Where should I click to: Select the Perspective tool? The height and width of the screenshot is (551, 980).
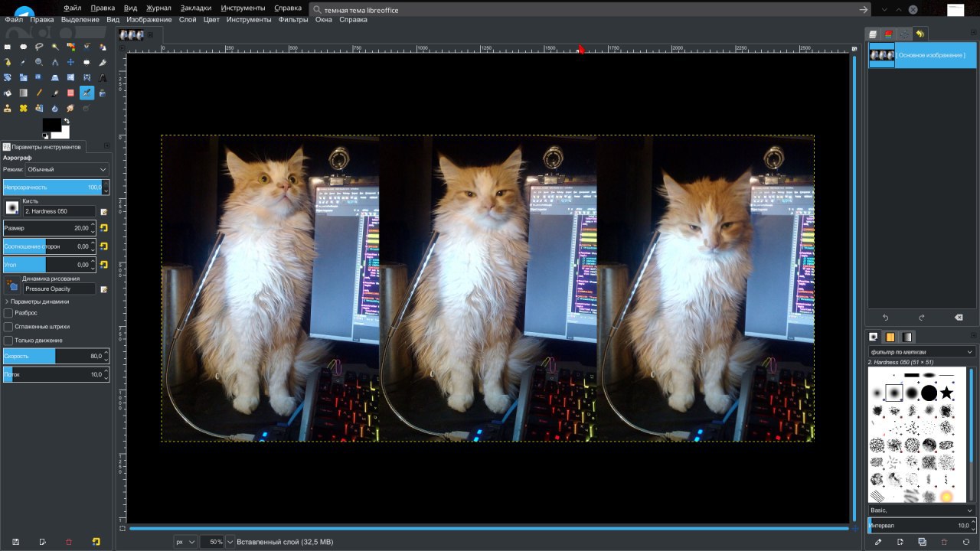(55, 77)
